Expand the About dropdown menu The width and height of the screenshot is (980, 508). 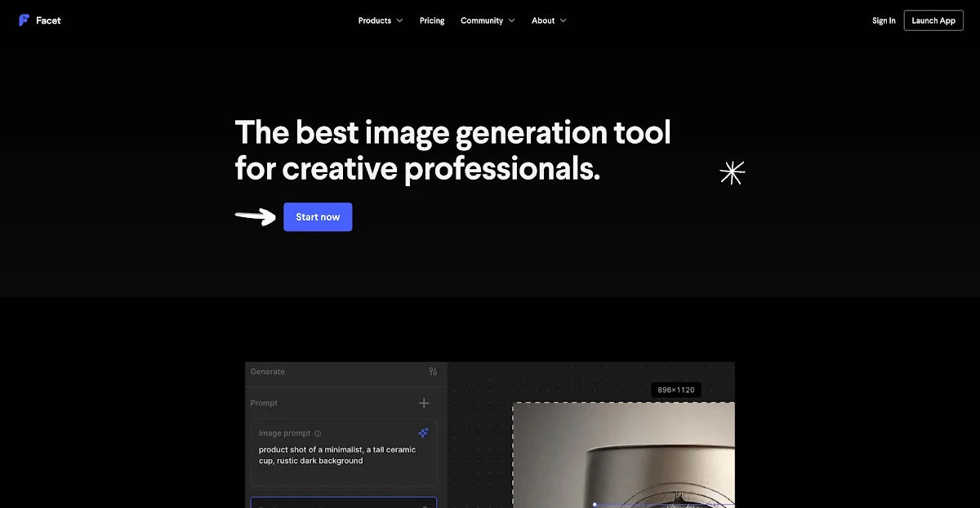[x=549, y=20]
